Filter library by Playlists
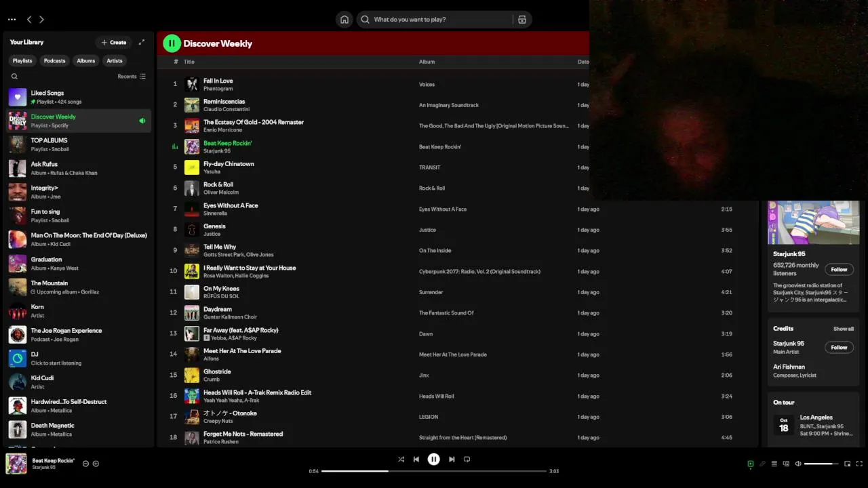 [22, 60]
